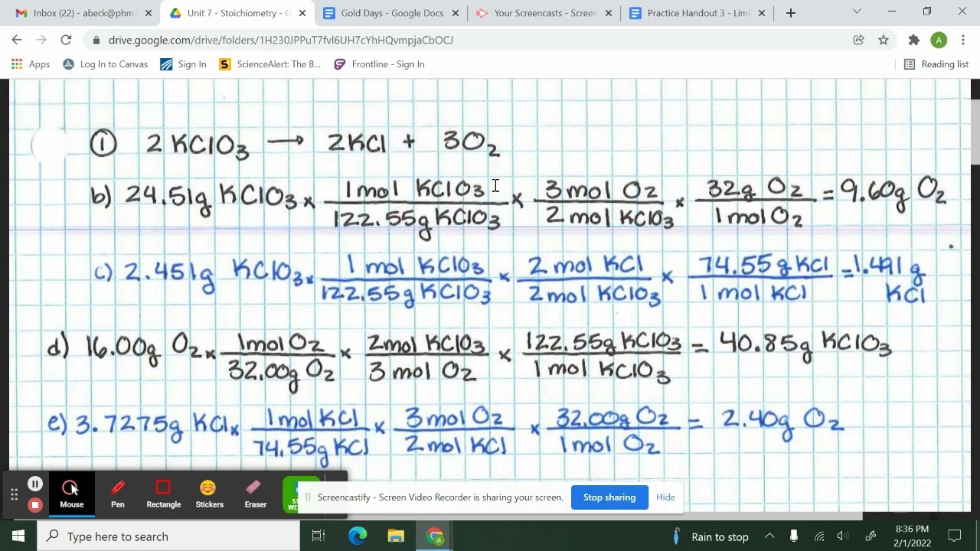Close the Gold Days Google Docs tab
This screenshot has width=980, height=551.
tap(456, 13)
